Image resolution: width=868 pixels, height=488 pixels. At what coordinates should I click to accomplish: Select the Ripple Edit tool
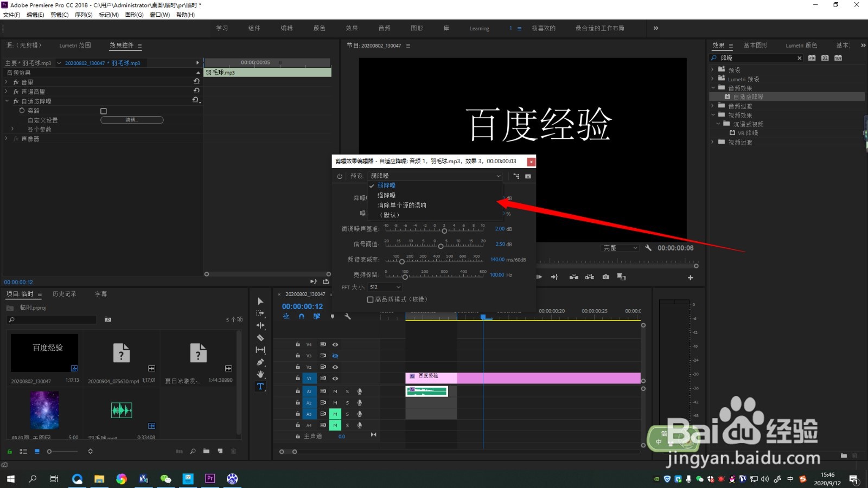[260, 325]
